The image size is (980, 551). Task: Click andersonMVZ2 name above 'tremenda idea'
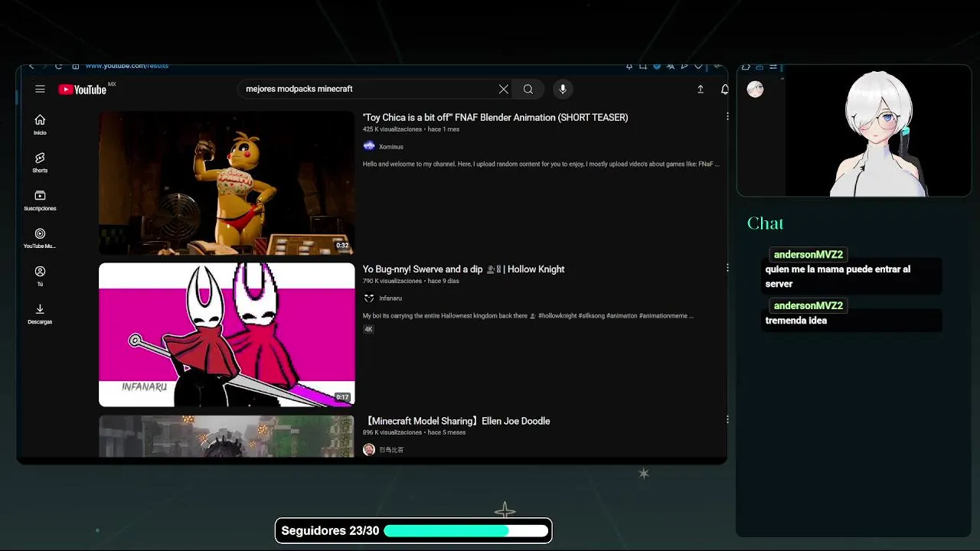(x=808, y=305)
